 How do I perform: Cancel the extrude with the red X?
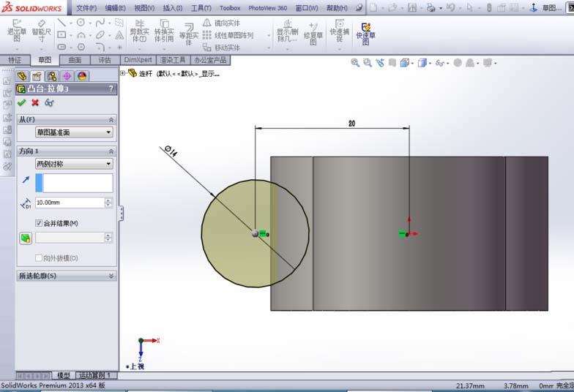click(x=35, y=102)
